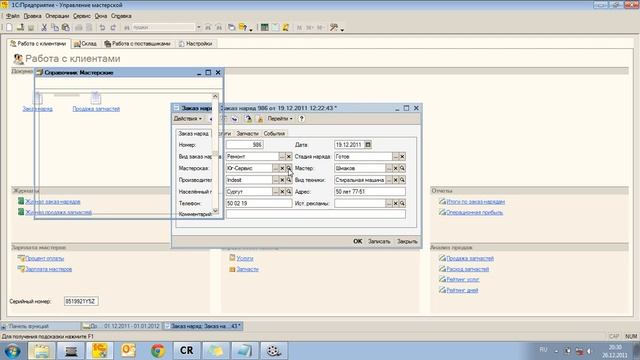Click the Undo arrow toolbar icon
The image size is (640, 360).
pos(102,27)
